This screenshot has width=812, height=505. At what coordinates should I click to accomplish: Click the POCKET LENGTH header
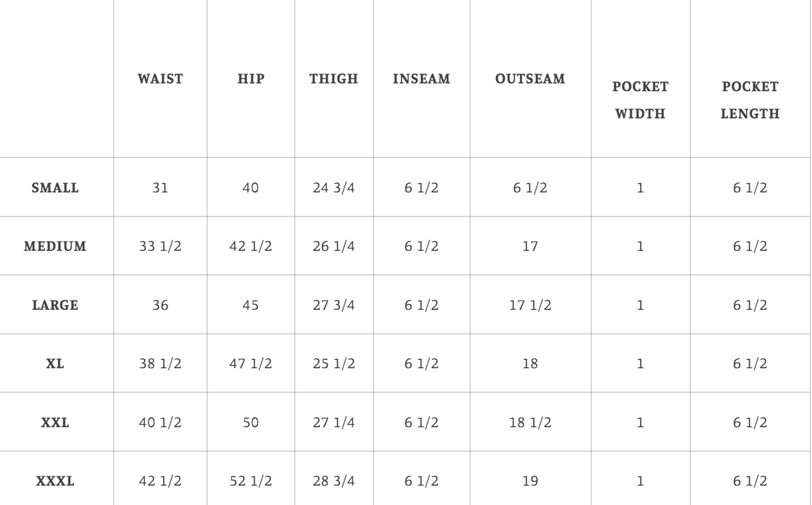tap(750, 100)
